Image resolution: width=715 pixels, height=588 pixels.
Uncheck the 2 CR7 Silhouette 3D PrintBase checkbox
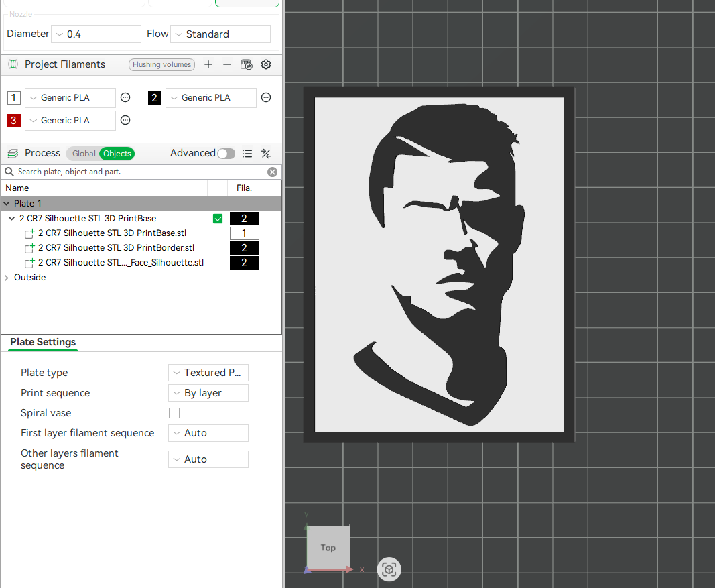click(218, 218)
